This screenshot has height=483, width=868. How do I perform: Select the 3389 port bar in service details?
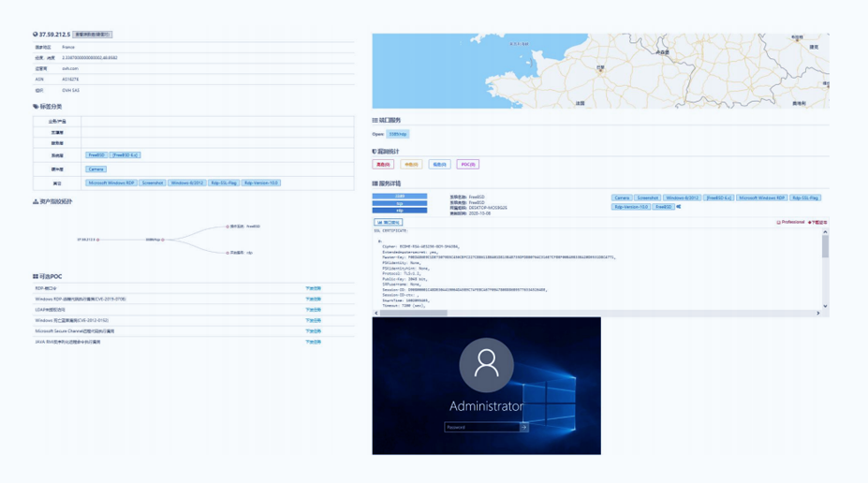click(x=400, y=196)
